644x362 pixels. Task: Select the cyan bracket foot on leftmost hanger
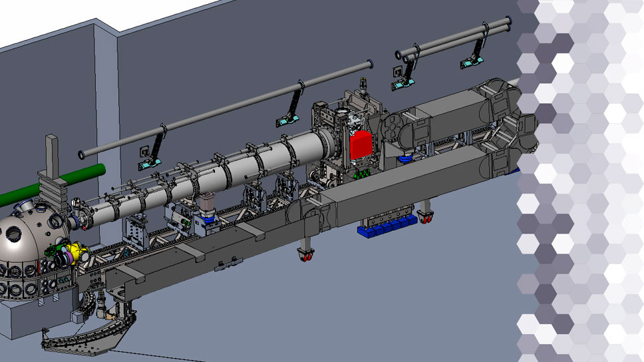[149, 161]
